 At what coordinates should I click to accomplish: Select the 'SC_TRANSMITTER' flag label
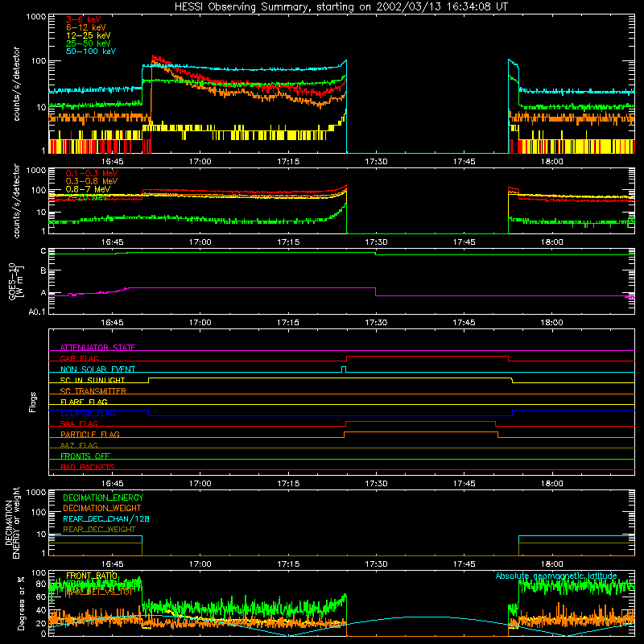click(x=93, y=391)
